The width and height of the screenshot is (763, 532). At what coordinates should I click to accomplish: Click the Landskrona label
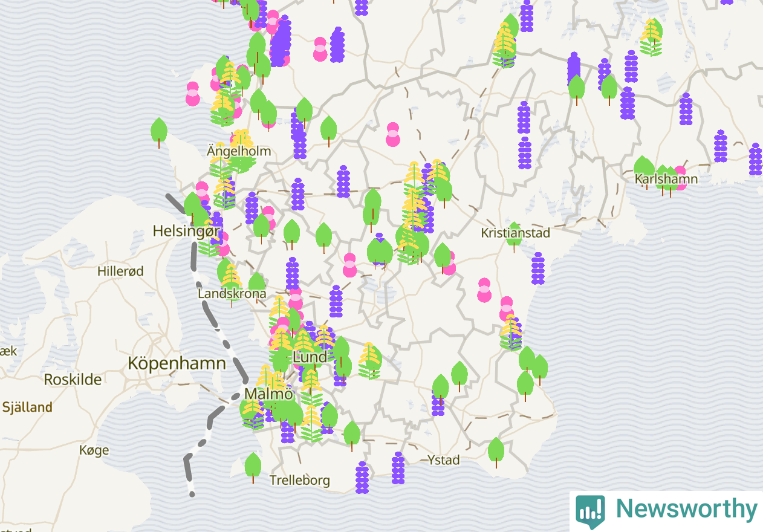pos(232,294)
